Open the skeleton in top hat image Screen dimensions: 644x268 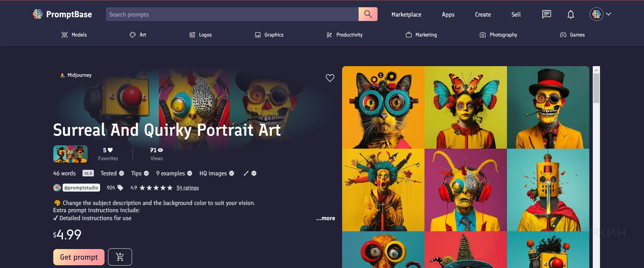pyautogui.click(x=548, y=107)
